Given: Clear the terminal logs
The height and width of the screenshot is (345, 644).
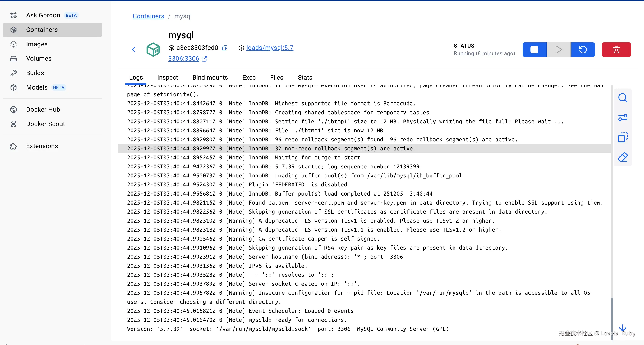Looking at the screenshot, I should [623, 157].
